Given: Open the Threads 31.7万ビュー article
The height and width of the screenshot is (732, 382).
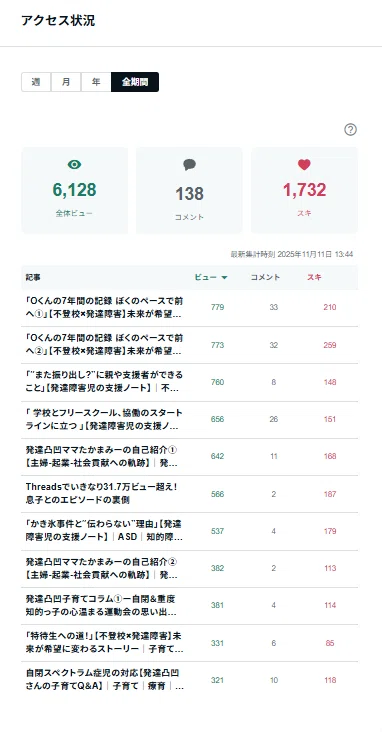Looking at the screenshot, I should (102, 493).
